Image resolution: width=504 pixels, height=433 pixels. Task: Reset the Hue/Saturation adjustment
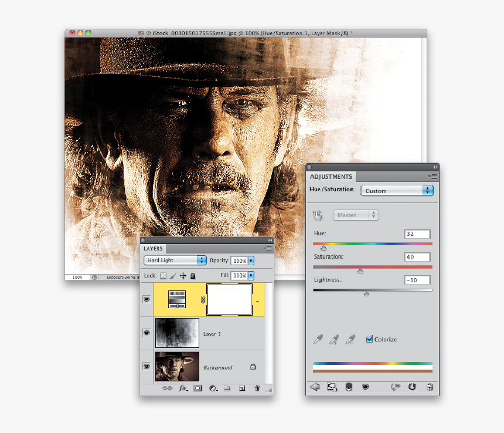tap(413, 387)
